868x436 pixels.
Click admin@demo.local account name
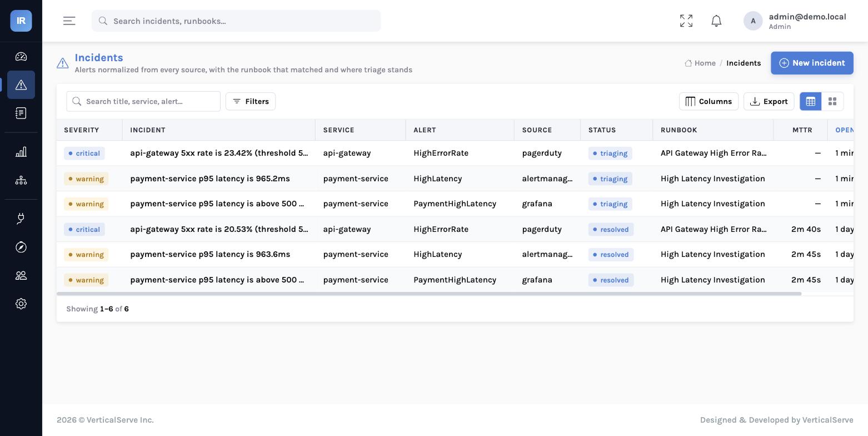807,17
